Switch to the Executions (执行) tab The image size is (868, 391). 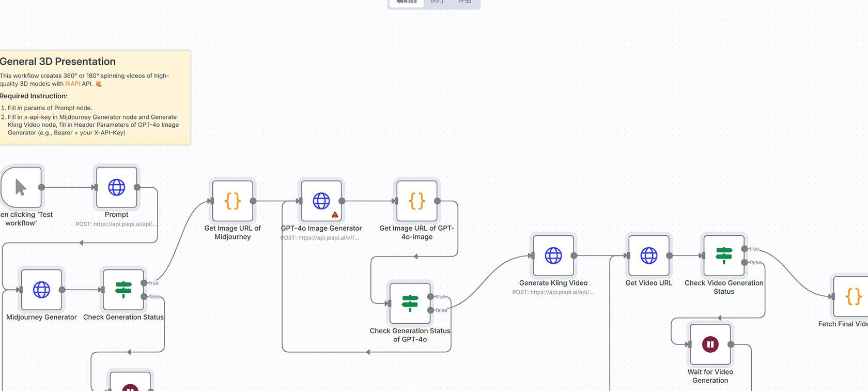437,2
